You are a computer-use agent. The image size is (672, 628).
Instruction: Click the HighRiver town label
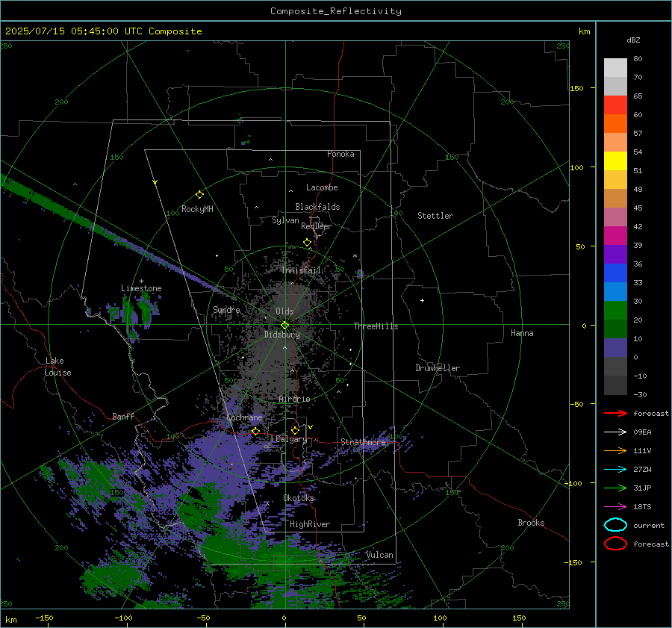(x=310, y=524)
